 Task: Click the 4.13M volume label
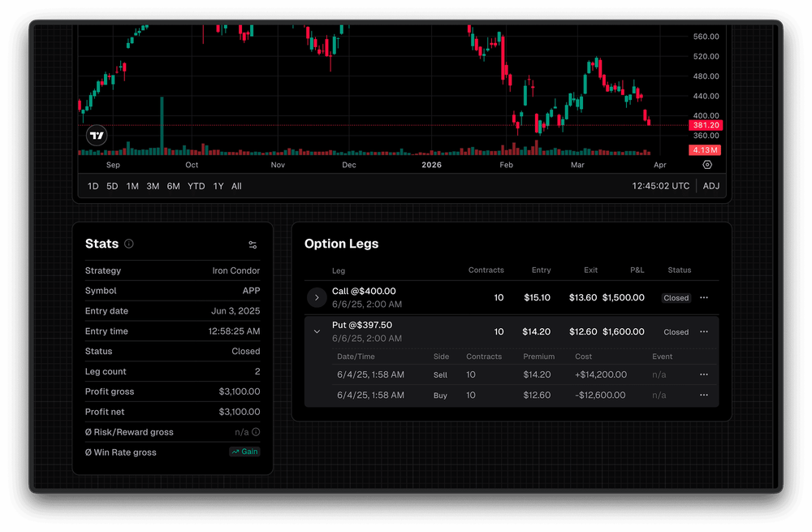pos(705,149)
